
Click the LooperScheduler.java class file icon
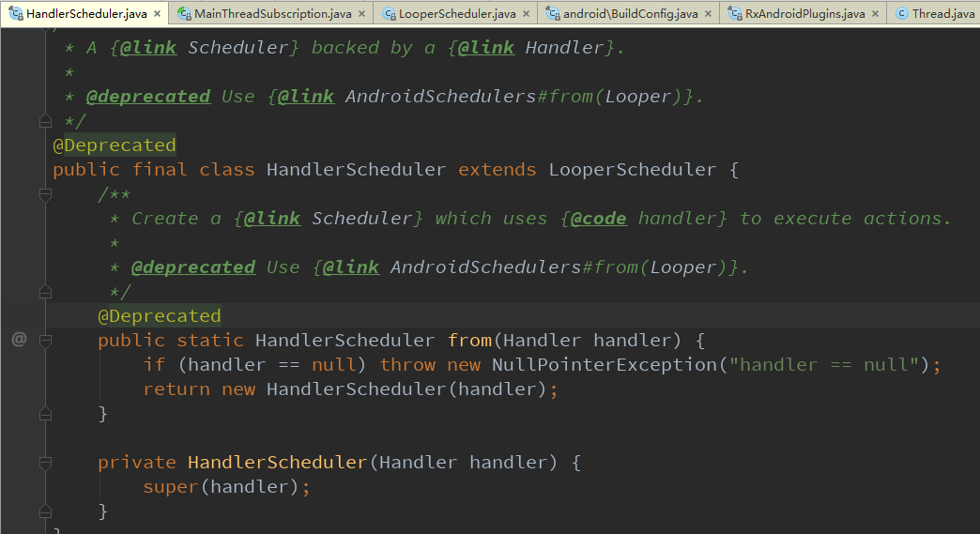[389, 13]
